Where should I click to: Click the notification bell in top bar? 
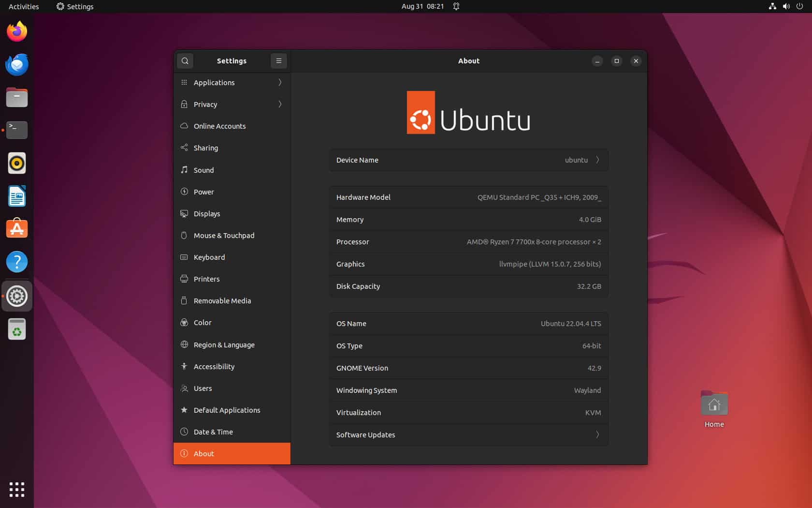[x=456, y=6]
